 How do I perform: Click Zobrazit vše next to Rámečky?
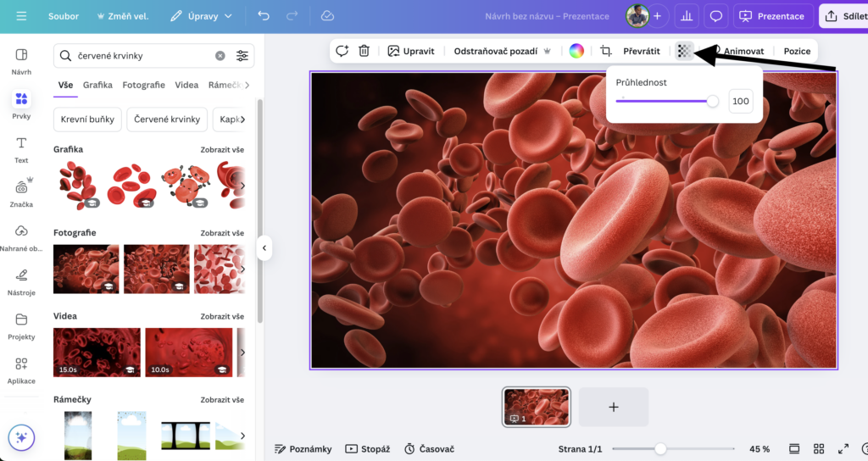tap(222, 400)
